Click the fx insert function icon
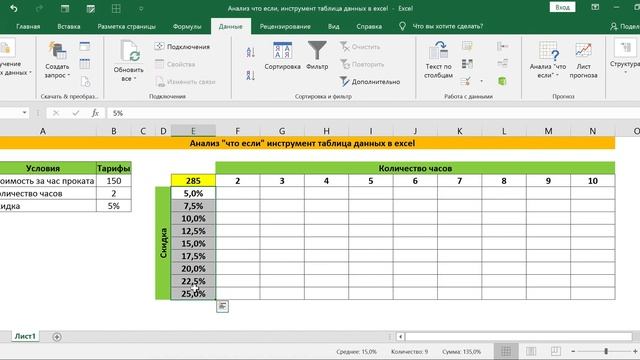 (95, 113)
